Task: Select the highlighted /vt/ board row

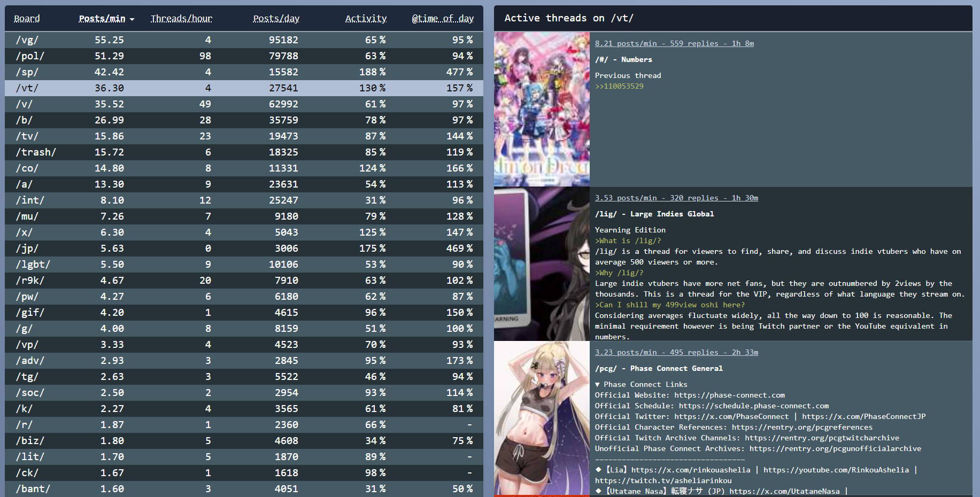Action: pyautogui.click(x=244, y=88)
